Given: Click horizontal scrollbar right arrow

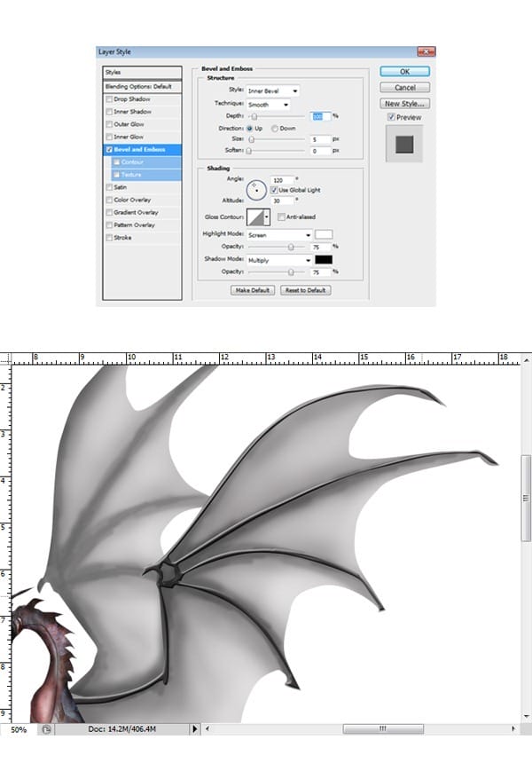Looking at the screenshot, I should (513, 728).
